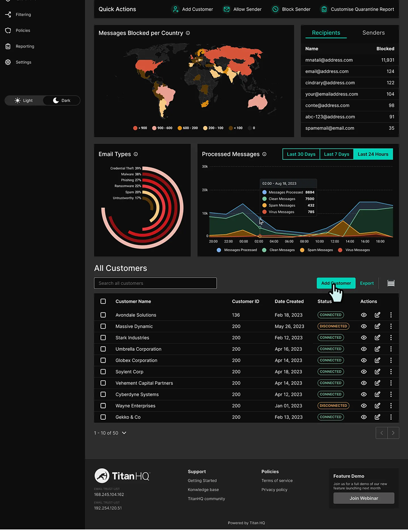
Task: Click edit icon for Wayne Enterprises
Action: click(377, 406)
